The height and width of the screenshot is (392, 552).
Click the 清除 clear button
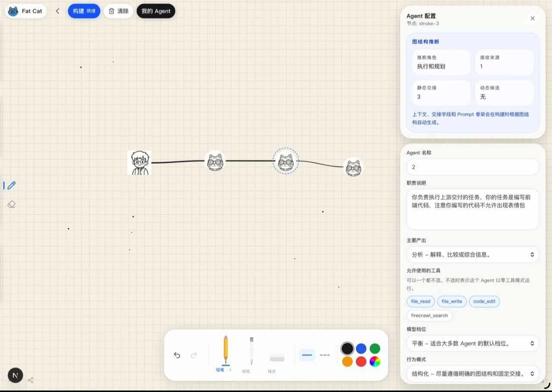(x=118, y=11)
